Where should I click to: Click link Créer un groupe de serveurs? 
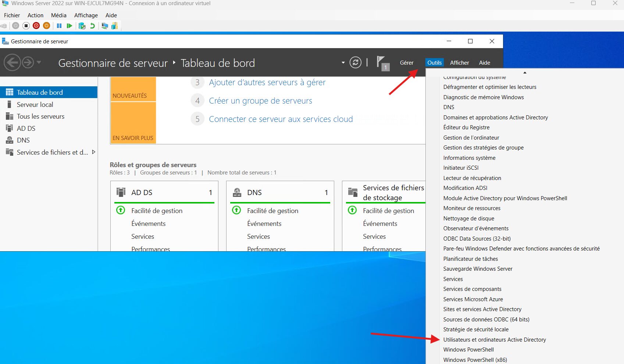260,101
